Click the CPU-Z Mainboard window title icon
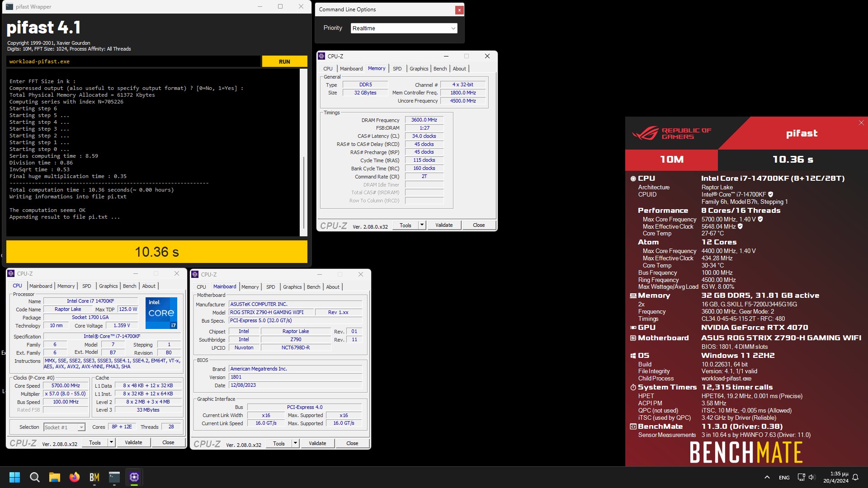868x488 pixels. 195,274
